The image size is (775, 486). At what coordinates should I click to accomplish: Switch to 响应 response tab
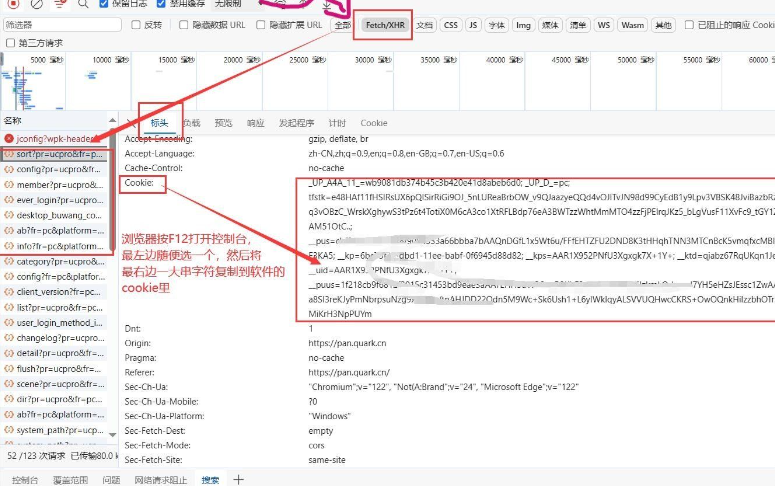(256, 123)
